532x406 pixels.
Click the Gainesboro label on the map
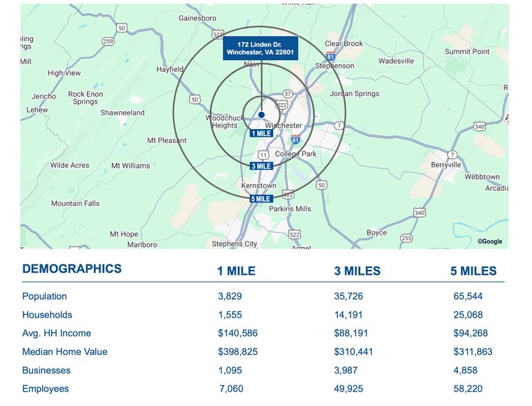(x=197, y=17)
